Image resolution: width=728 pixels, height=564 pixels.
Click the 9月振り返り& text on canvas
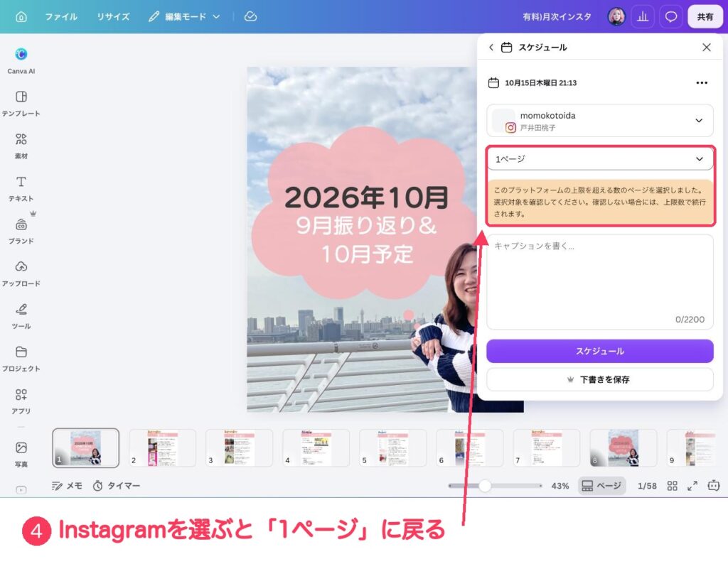click(366, 225)
